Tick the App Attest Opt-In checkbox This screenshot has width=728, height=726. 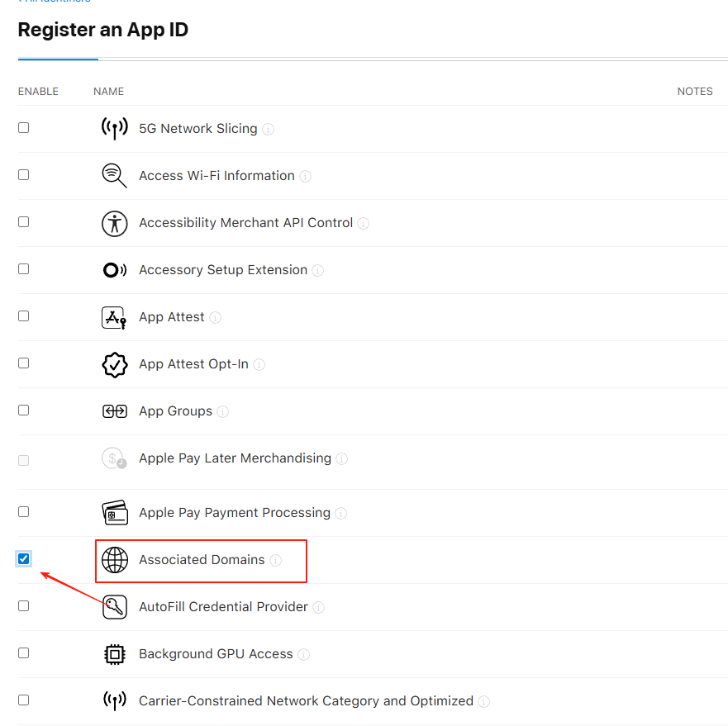(x=24, y=363)
